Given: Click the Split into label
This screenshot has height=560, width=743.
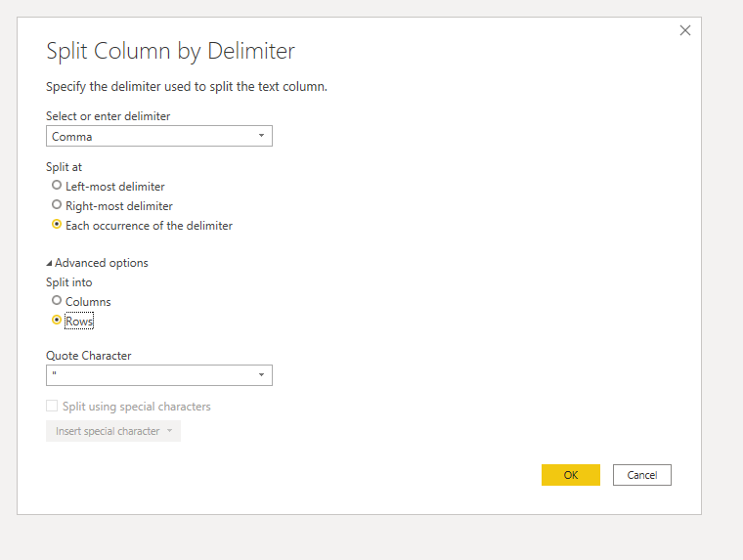Looking at the screenshot, I should tap(69, 282).
